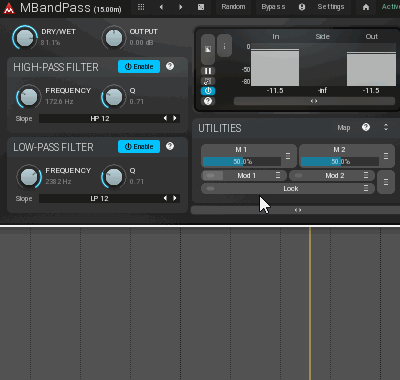
Task: Toggle the Bypass button
Action: tap(273, 7)
